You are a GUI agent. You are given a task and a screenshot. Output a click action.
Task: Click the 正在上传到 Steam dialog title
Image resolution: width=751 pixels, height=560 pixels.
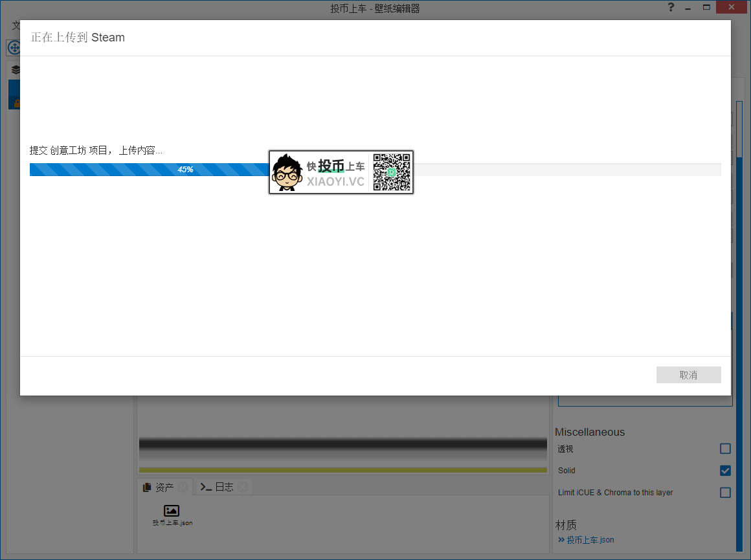(x=78, y=38)
